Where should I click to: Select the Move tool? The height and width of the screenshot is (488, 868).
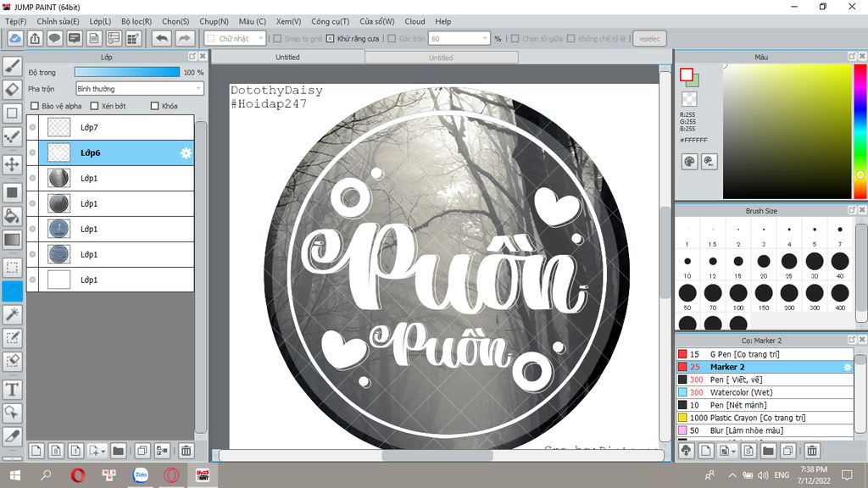point(12,164)
